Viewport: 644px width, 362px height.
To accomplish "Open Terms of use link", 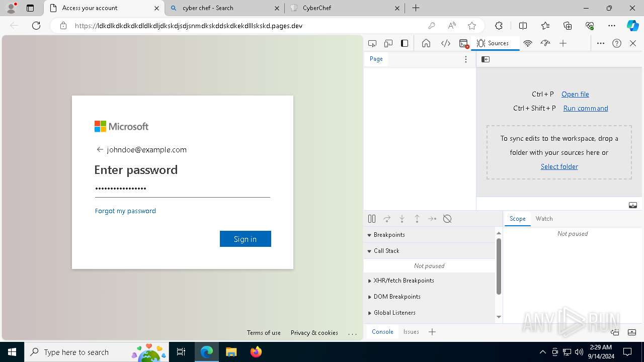I will click(264, 333).
